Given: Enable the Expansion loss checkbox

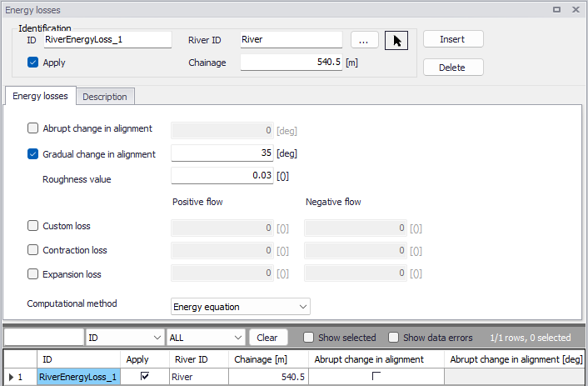Looking at the screenshot, I should coord(32,274).
